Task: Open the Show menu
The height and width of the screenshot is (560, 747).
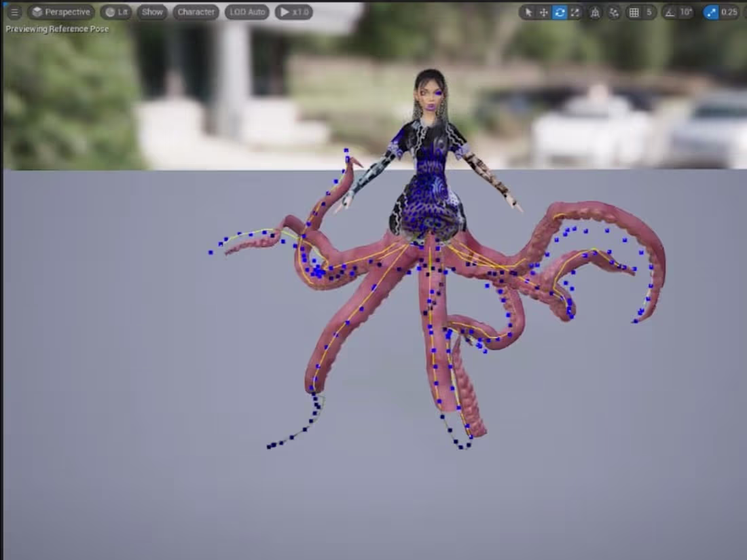Action: point(151,12)
